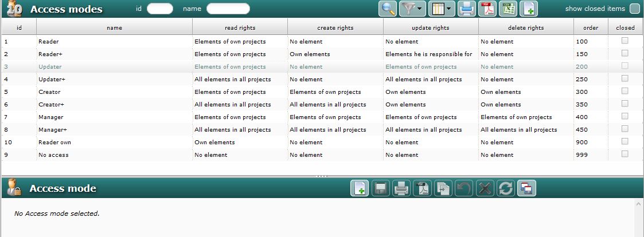This screenshot has width=644, height=237.
Task: Sort by the delete rights column header
Action: tap(526, 28)
